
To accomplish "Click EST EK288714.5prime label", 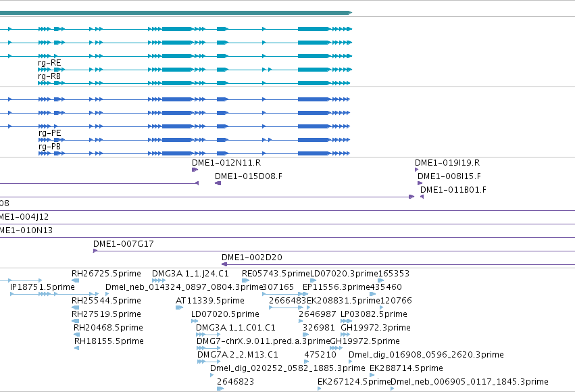I will coord(406,368).
